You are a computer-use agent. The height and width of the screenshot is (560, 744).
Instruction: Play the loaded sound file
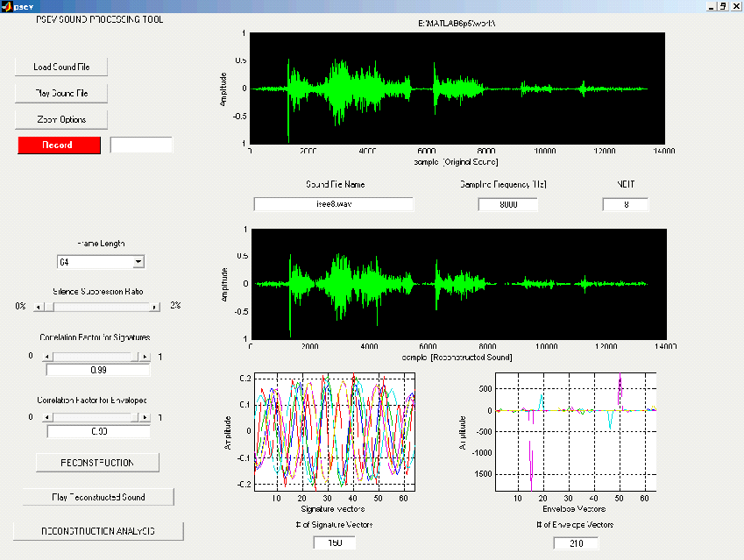click(60, 93)
